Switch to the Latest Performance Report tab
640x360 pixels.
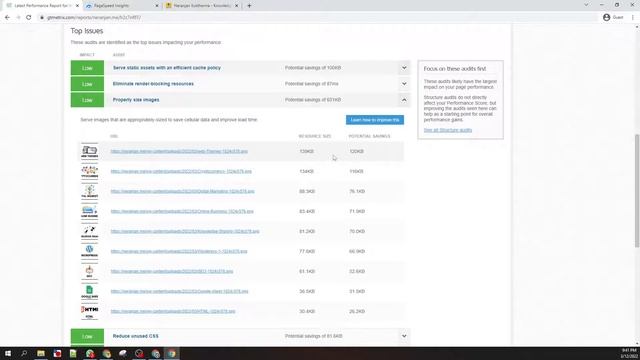click(x=41, y=6)
